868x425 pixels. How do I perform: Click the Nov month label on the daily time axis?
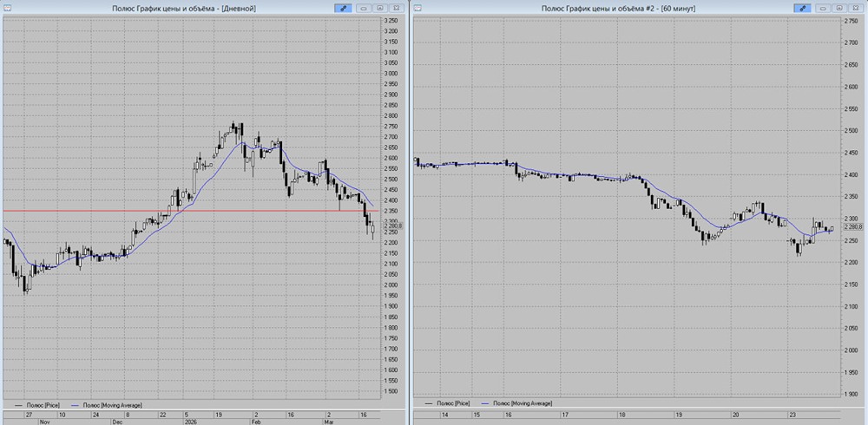45,422
